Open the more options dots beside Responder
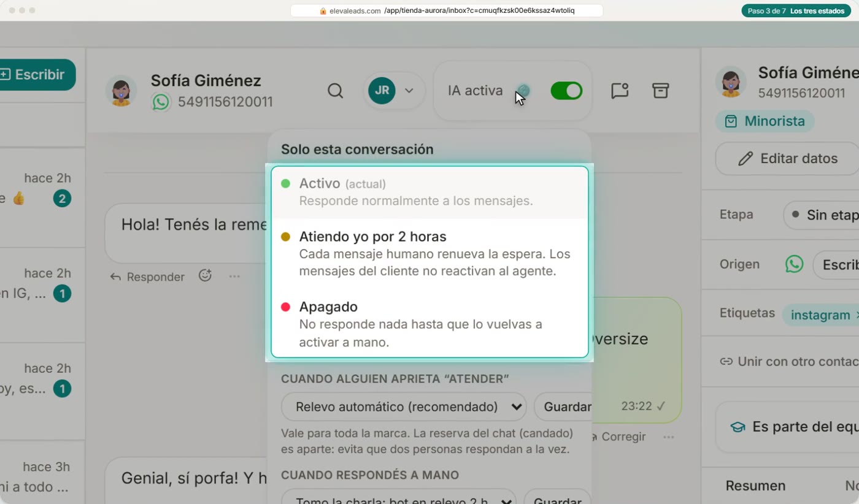The height and width of the screenshot is (504, 859). click(234, 277)
